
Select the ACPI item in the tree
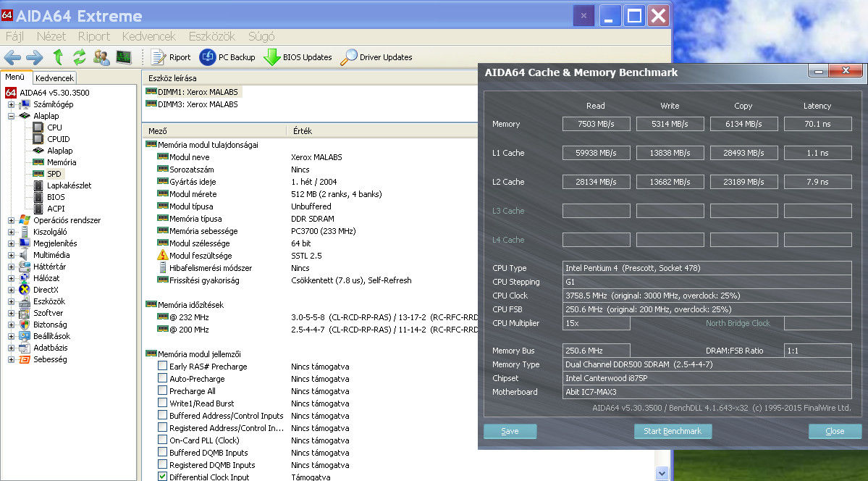click(x=56, y=209)
